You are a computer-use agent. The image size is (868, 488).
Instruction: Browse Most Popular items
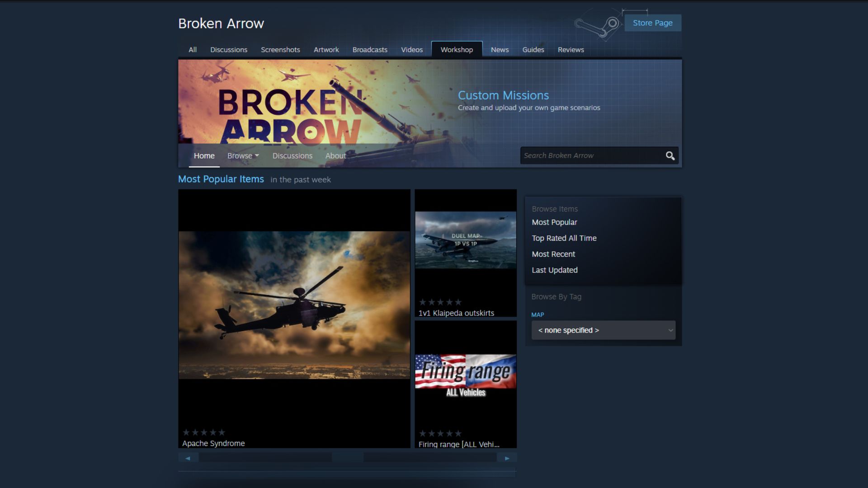coord(554,222)
